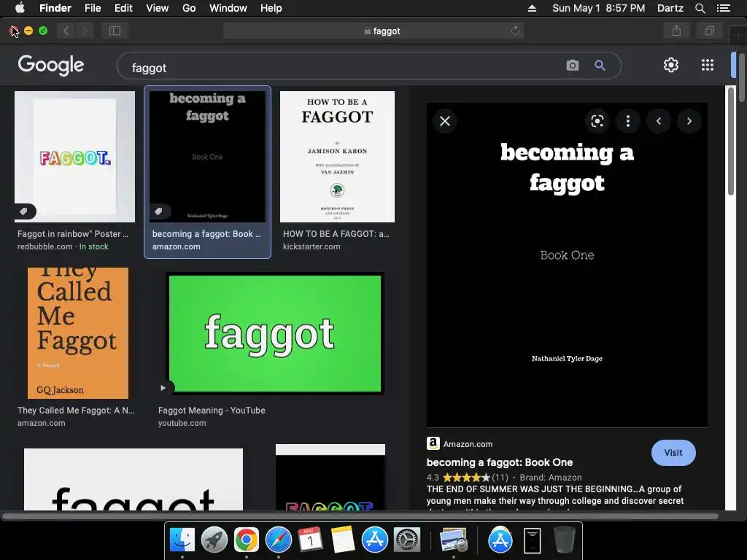Open the youtube.com result link
Viewport: 747px width, 560px height.
[182, 423]
